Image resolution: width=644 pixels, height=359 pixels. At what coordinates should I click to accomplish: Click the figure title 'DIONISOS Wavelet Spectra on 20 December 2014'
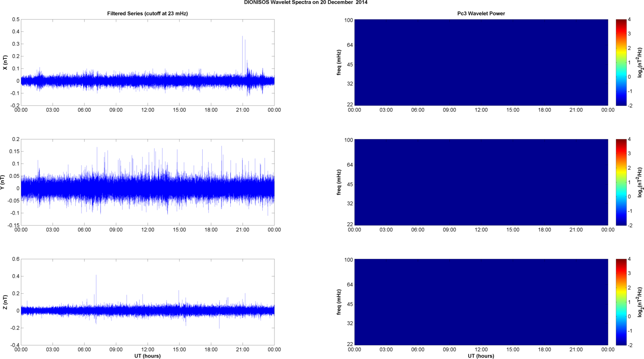pyautogui.click(x=306, y=3)
